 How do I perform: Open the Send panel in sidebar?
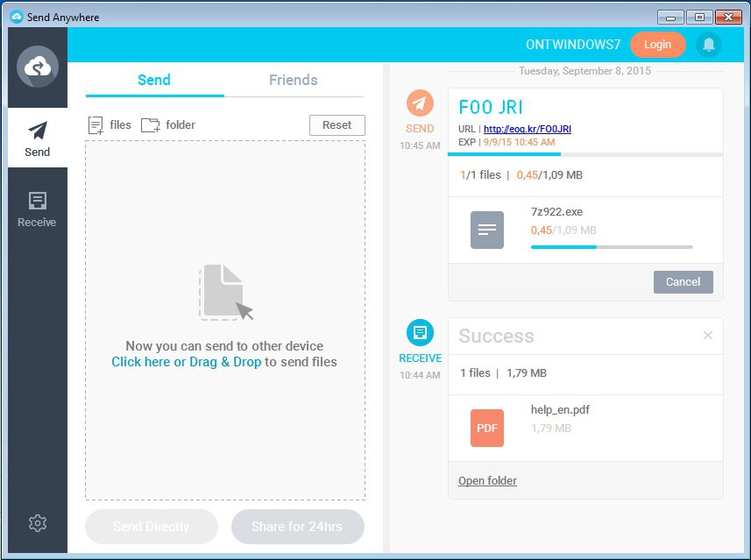tap(38, 138)
